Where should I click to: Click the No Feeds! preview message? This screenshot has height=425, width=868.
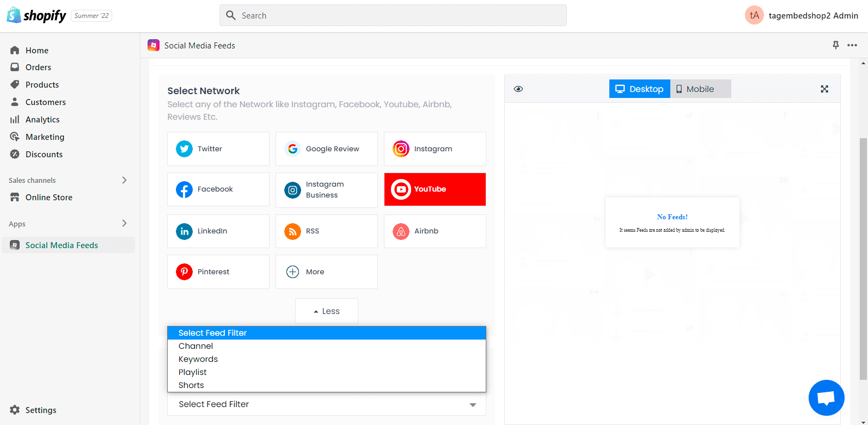[x=672, y=222]
